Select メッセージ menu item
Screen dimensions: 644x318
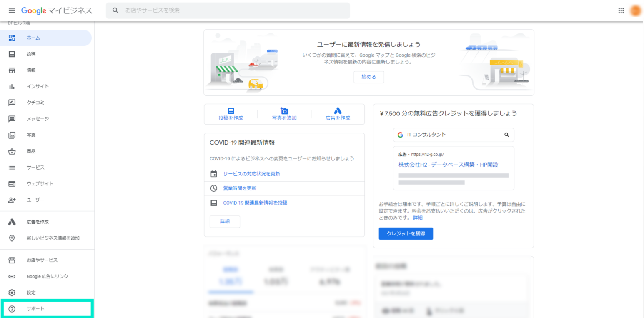(46, 119)
